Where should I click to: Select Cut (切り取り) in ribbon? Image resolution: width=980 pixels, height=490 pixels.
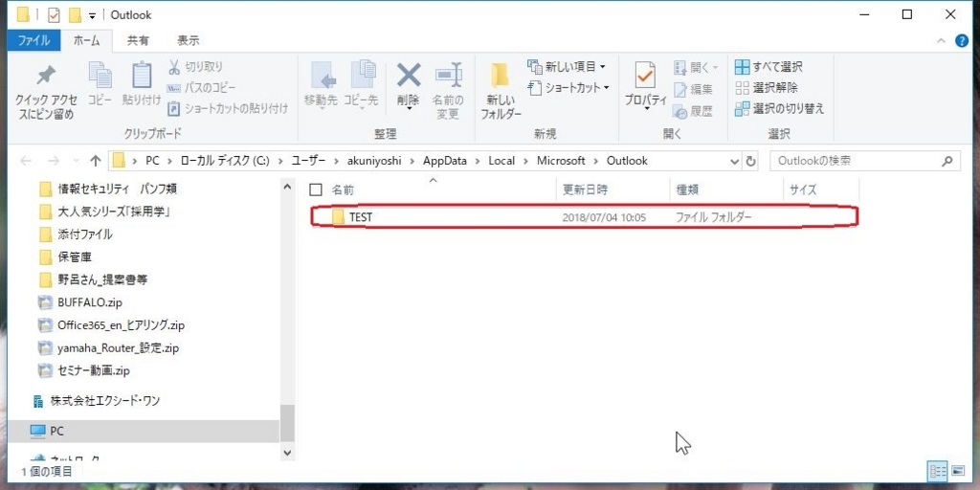[x=195, y=66]
